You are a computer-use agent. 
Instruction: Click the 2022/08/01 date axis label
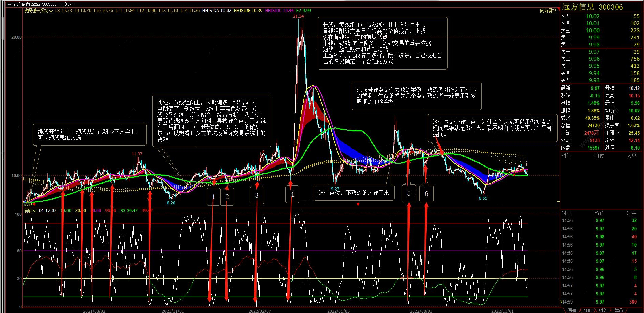(x=421, y=311)
